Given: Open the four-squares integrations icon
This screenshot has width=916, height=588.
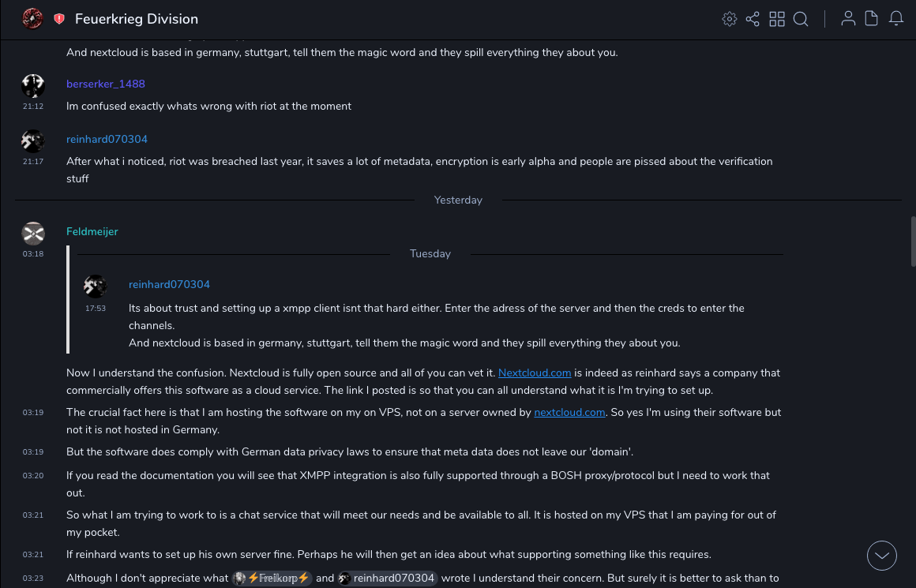Looking at the screenshot, I should [777, 19].
